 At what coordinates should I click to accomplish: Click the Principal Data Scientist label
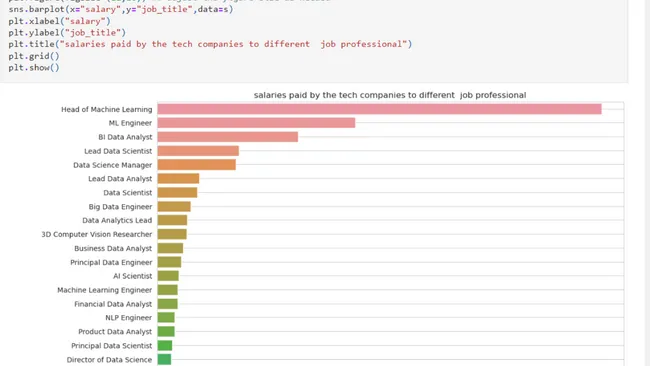(x=112, y=345)
